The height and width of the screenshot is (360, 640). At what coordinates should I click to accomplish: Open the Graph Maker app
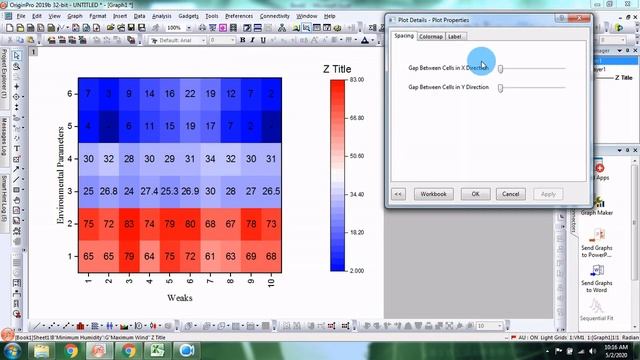[x=596, y=207]
